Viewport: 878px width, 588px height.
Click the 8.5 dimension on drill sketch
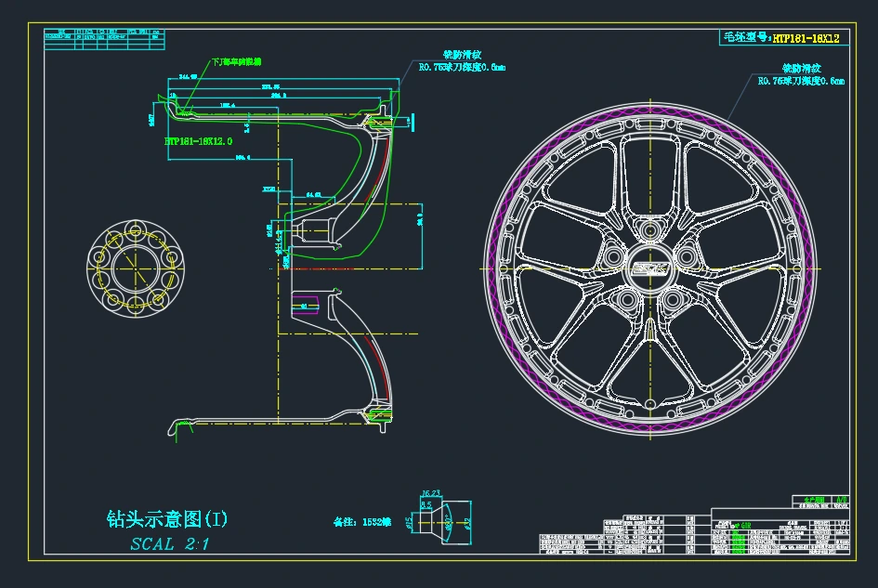426,504
